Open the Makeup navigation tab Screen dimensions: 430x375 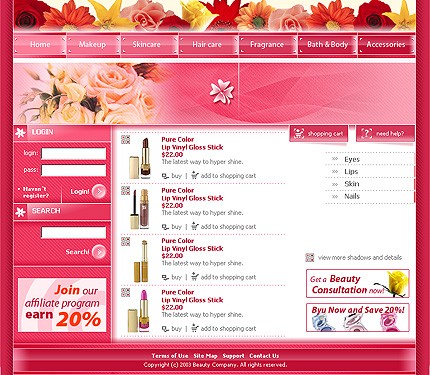(93, 44)
